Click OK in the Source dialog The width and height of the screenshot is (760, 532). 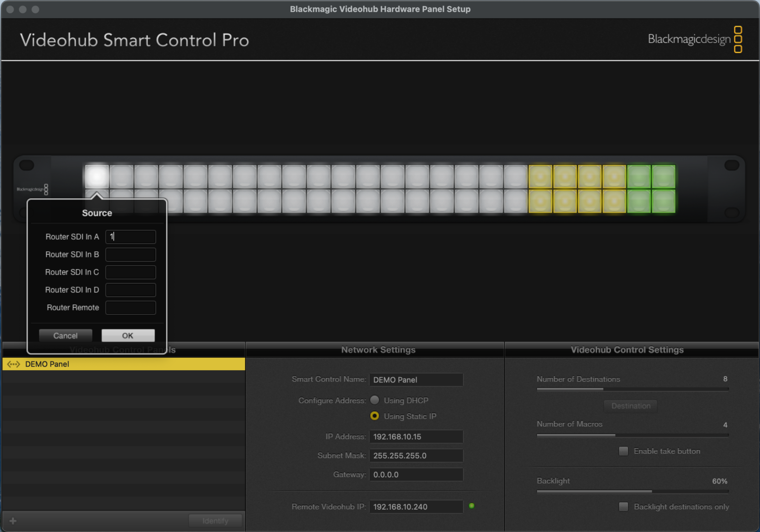[x=128, y=335]
